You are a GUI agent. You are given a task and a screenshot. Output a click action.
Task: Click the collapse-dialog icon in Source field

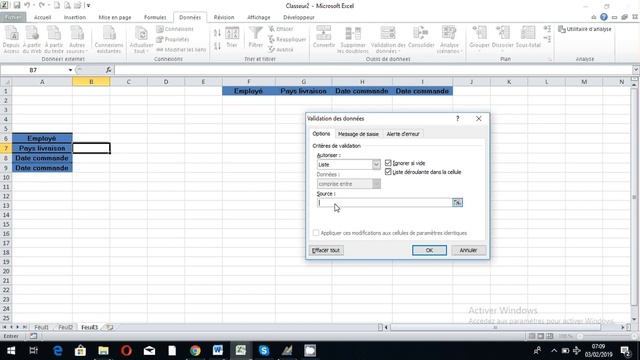coord(457,202)
